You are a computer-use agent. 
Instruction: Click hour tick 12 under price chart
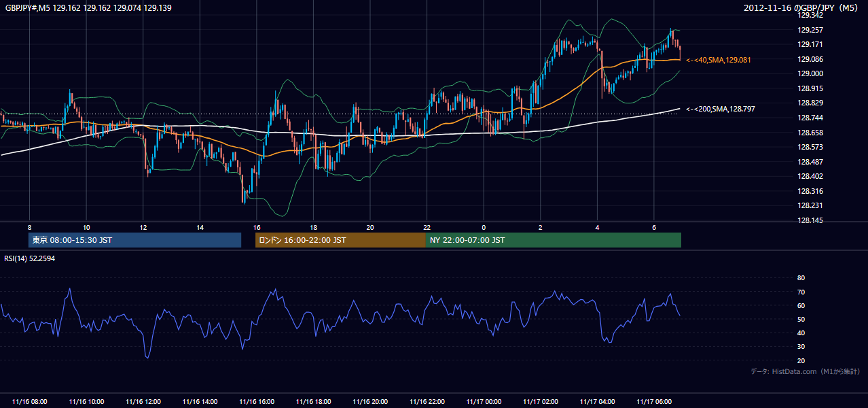coord(143,226)
